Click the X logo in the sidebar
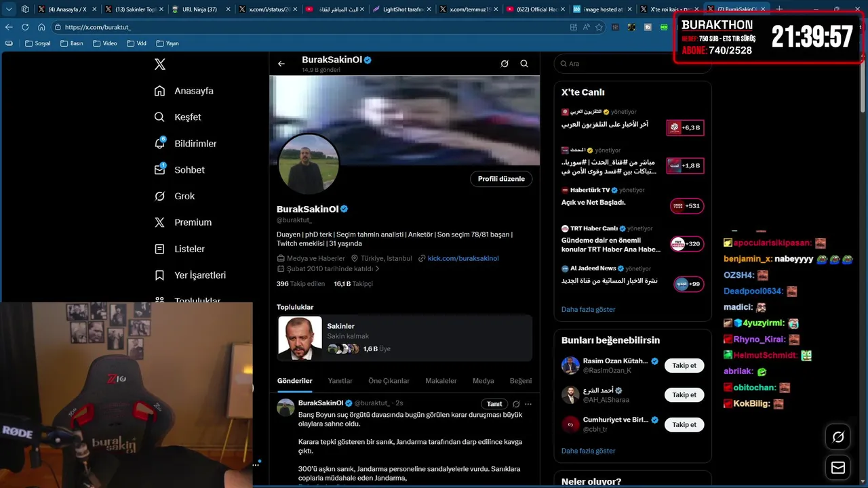Screen dimensions: 868x488 pos(160,64)
